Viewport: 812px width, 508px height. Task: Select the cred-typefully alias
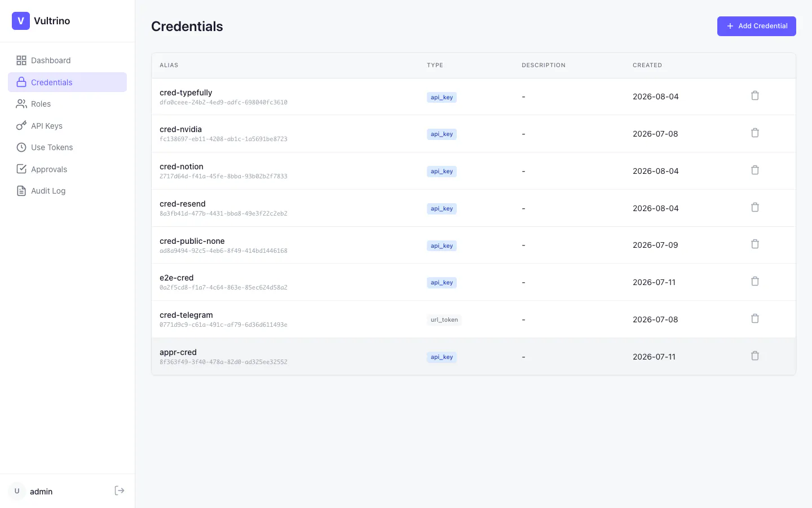(x=186, y=93)
